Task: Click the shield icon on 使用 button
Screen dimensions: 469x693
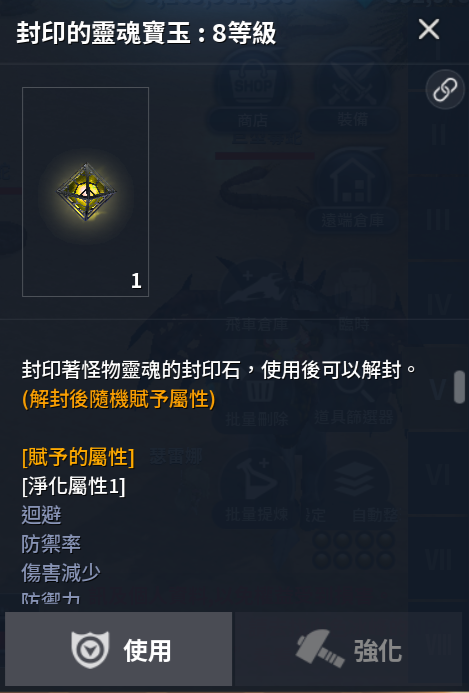Action: (x=90, y=650)
